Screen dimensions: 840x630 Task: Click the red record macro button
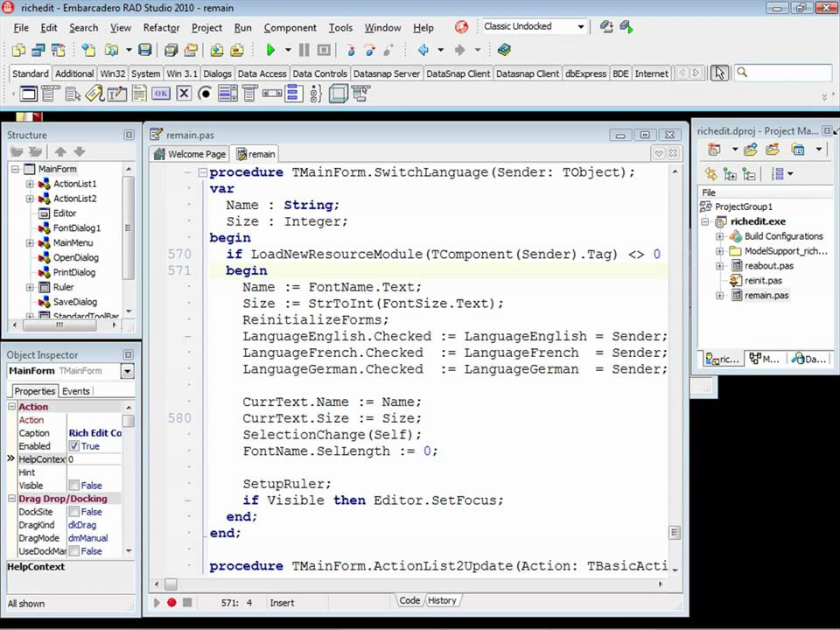[x=171, y=602]
